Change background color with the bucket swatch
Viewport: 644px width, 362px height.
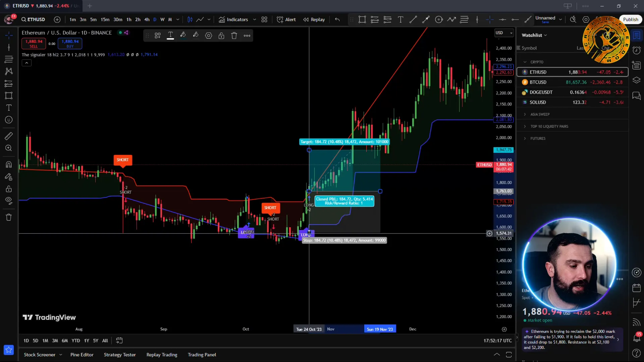tap(196, 36)
